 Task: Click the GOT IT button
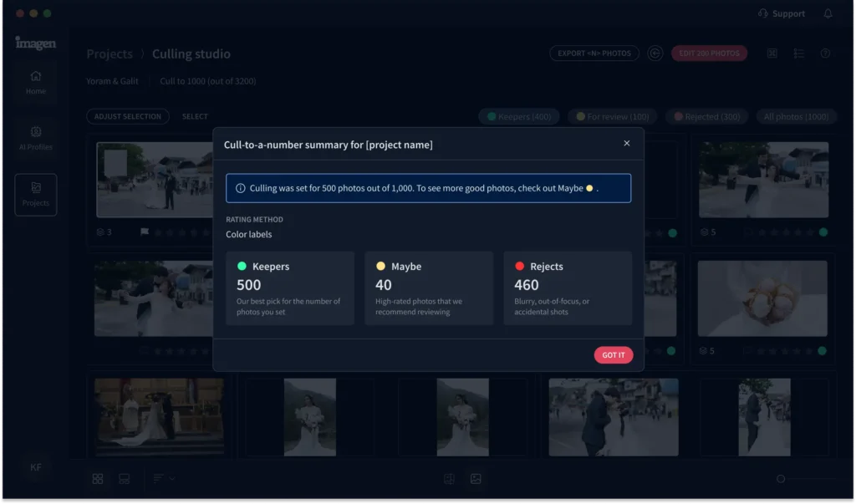pyautogui.click(x=614, y=355)
